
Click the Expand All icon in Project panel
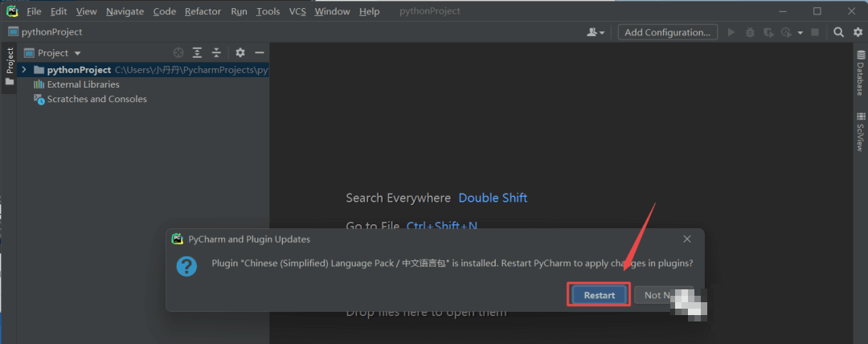click(x=197, y=53)
